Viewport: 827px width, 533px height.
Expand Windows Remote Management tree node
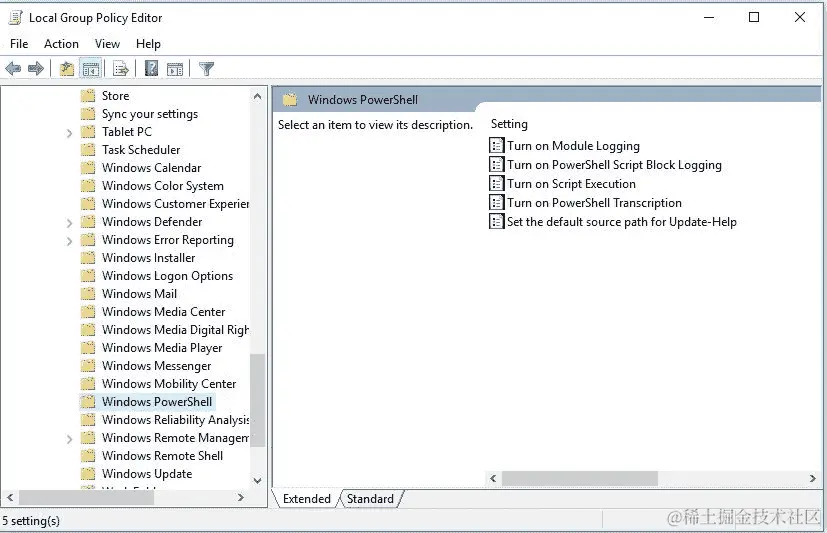[69, 439]
